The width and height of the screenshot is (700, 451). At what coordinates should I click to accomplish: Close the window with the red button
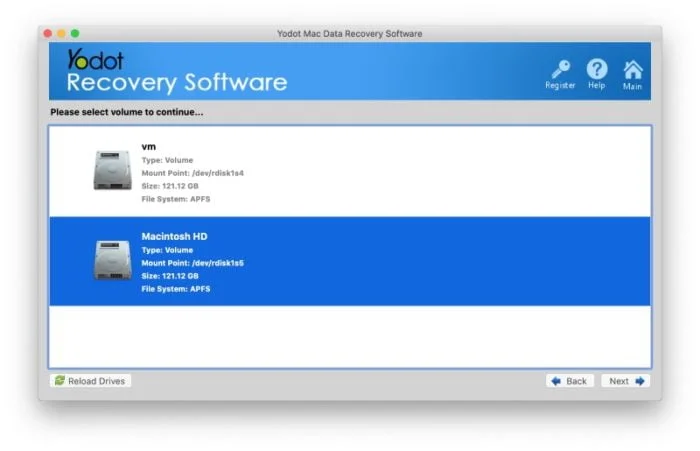48,33
